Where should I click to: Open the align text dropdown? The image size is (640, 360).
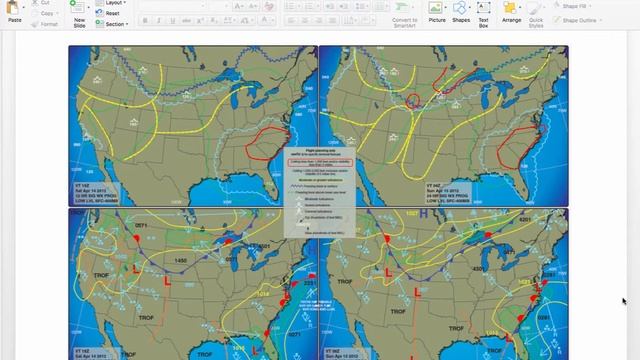tap(367, 20)
